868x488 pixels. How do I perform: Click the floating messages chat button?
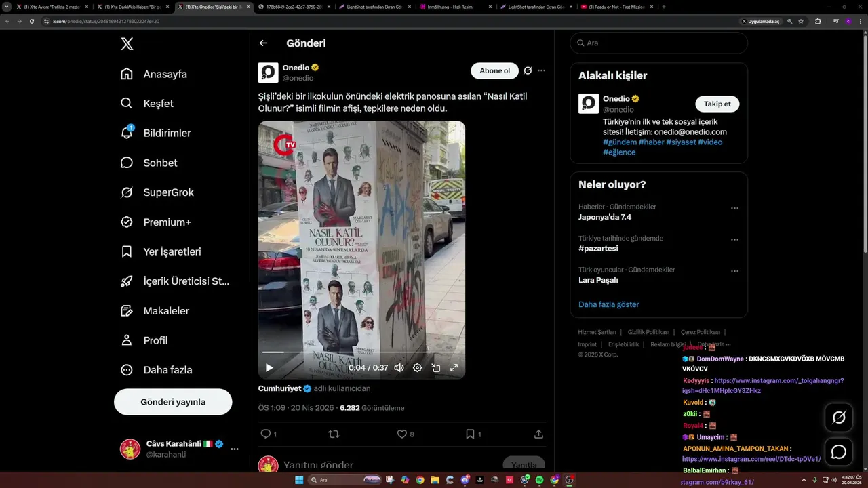[x=839, y=451]
